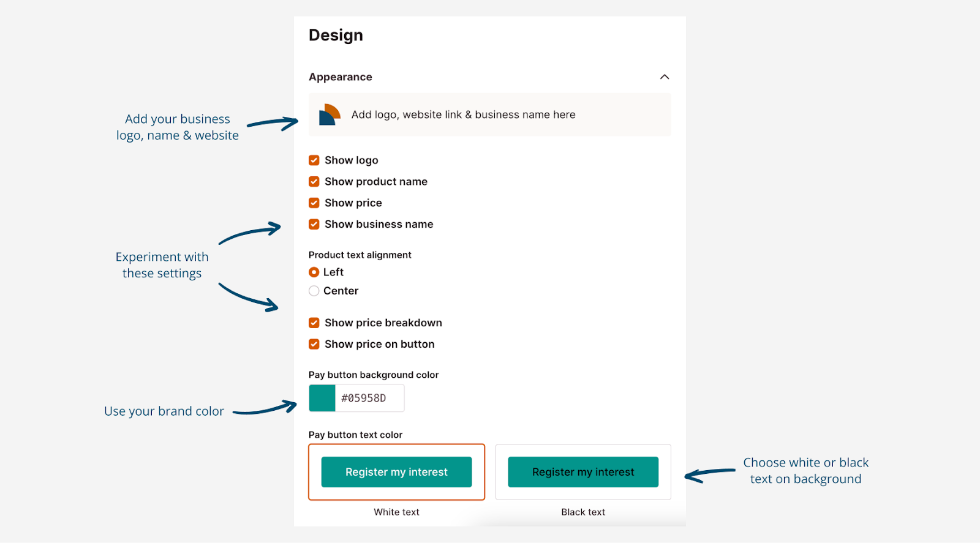Screen dimensions: 980x543
Task: Toggle Show price breakdown checkbox
Action: point(314,323)
